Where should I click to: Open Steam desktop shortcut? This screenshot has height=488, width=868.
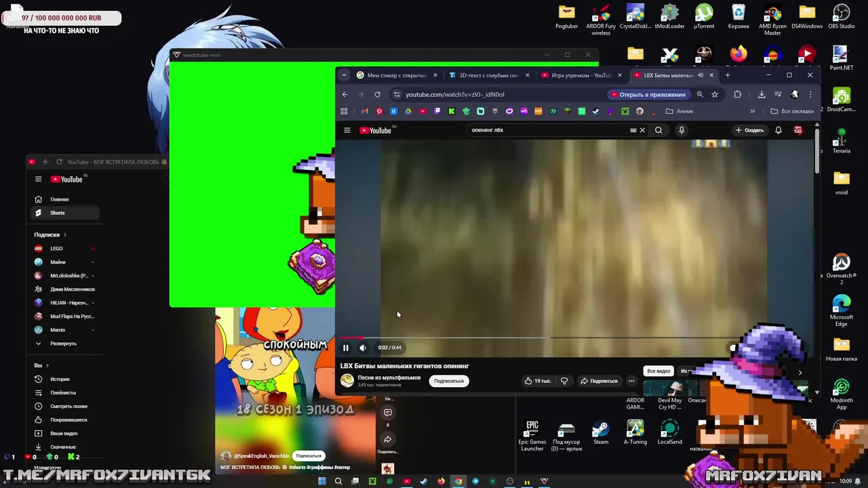coord(601,433)
